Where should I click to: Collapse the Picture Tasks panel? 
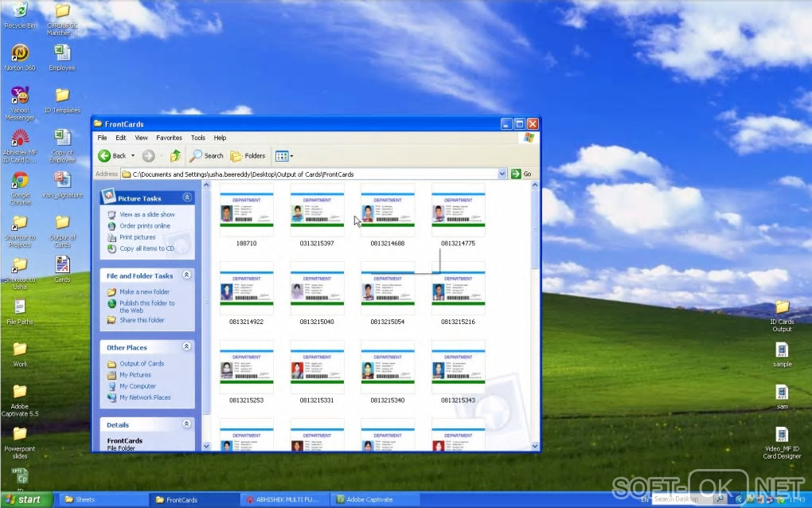[x=187, y=197]
